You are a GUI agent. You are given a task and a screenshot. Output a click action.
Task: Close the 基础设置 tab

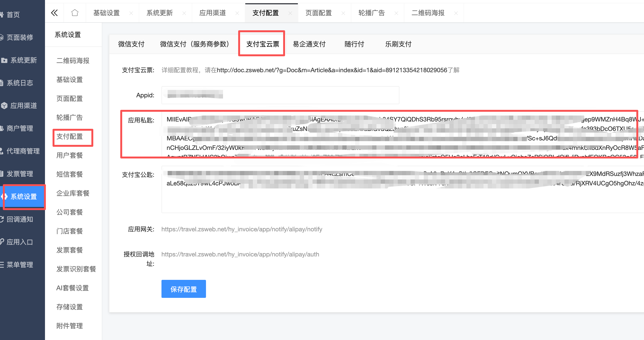coord(131,13)
